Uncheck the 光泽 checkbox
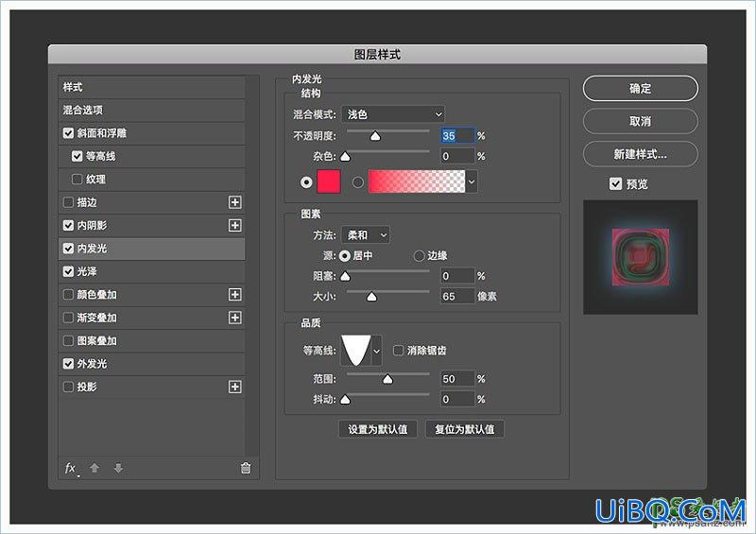 (x=68, y=271)
